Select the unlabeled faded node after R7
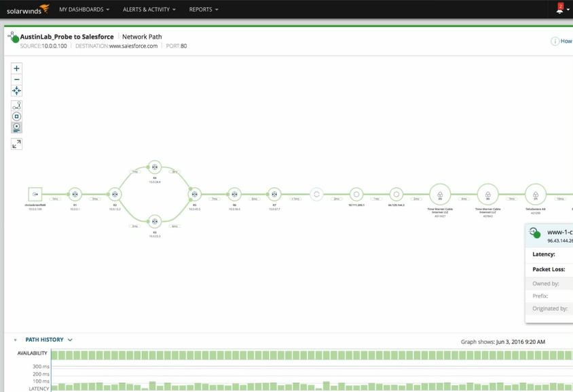573x392 pixels. (316, 194)
